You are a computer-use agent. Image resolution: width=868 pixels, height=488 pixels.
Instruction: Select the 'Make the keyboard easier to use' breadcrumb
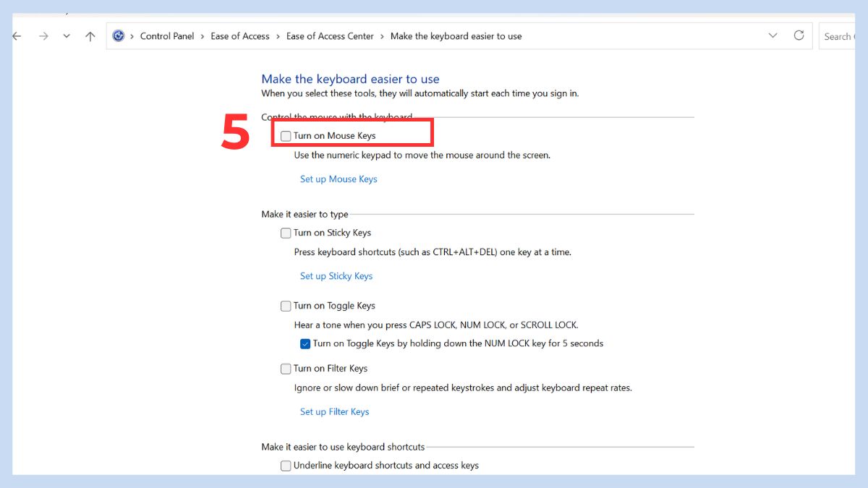pyautogui.click(x=456, y=36)
